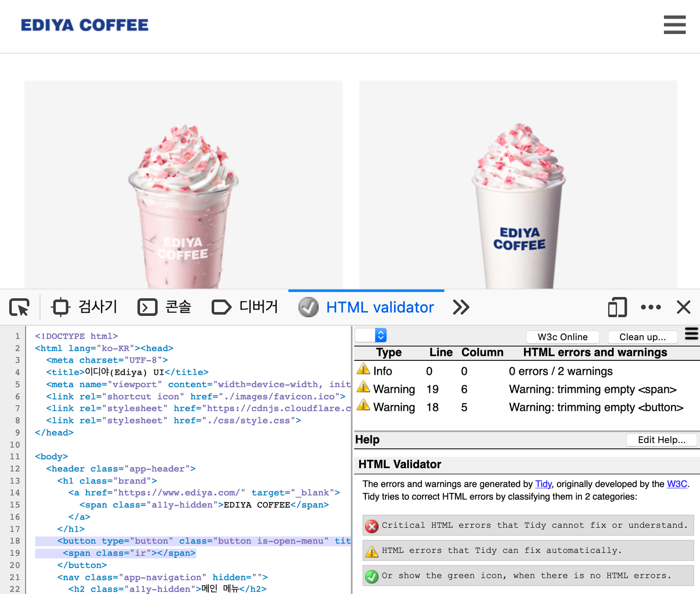Click the h1 class brand source line
The image size is (700, 594).
pos(107,481)
